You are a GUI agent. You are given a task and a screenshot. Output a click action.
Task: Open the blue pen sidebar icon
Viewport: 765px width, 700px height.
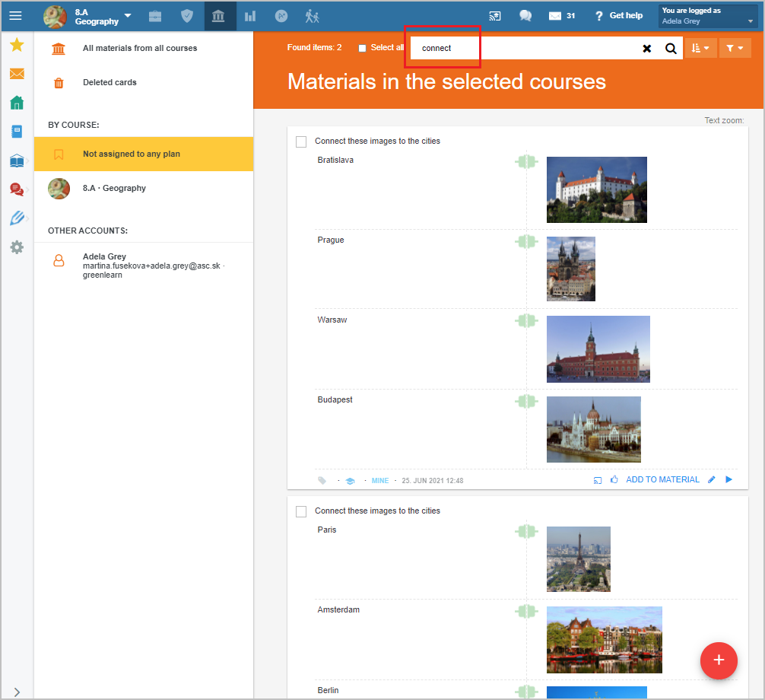(x=17, y=218)
